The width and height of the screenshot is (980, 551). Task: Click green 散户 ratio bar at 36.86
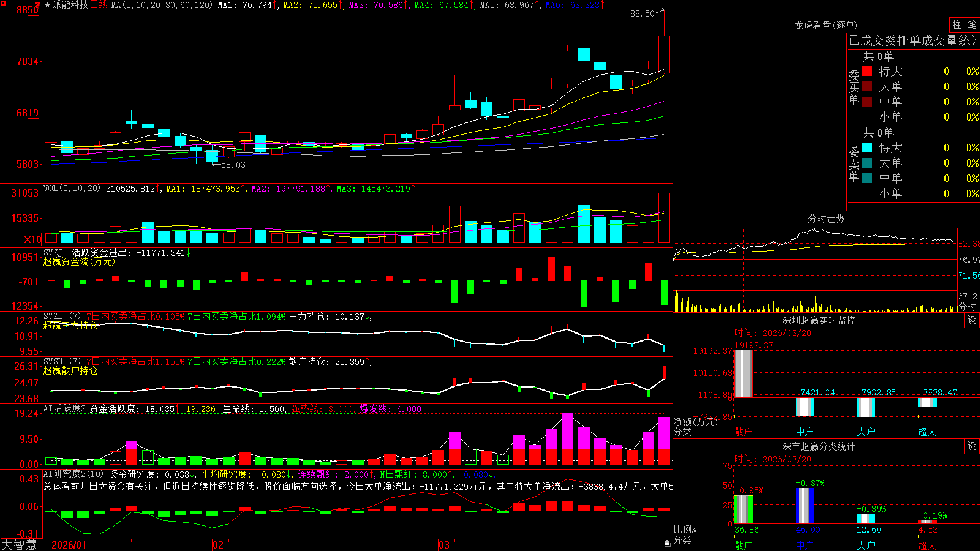pyautogui.click(x=743, y=509)
